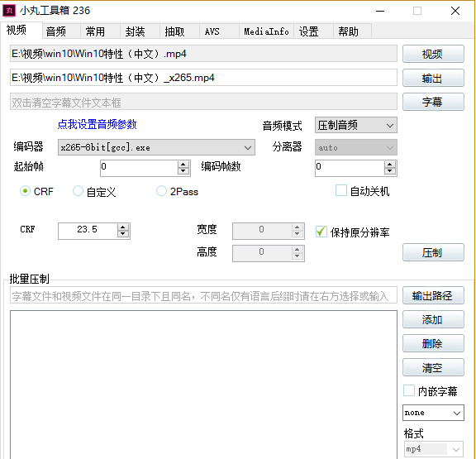Open the 帮助 tab

[352, 31]
